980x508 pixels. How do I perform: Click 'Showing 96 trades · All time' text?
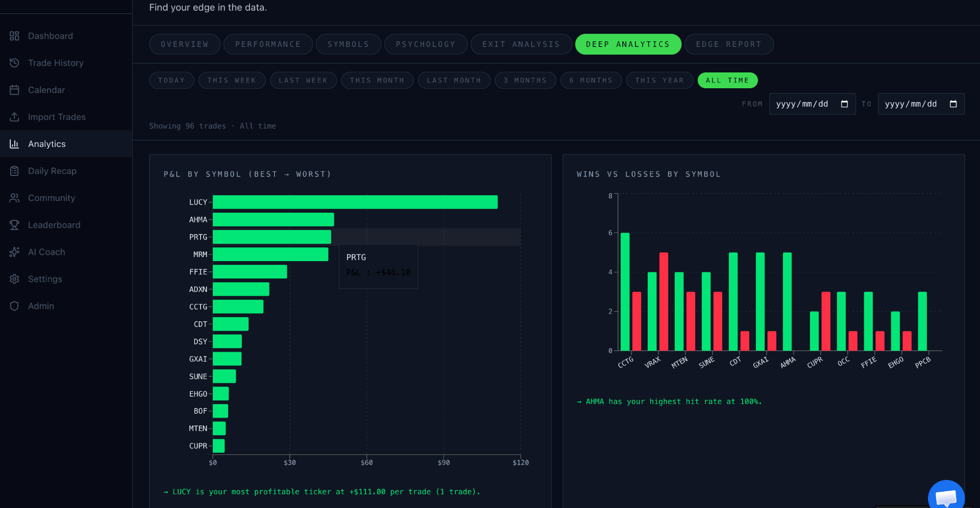[x=212, y=126]
